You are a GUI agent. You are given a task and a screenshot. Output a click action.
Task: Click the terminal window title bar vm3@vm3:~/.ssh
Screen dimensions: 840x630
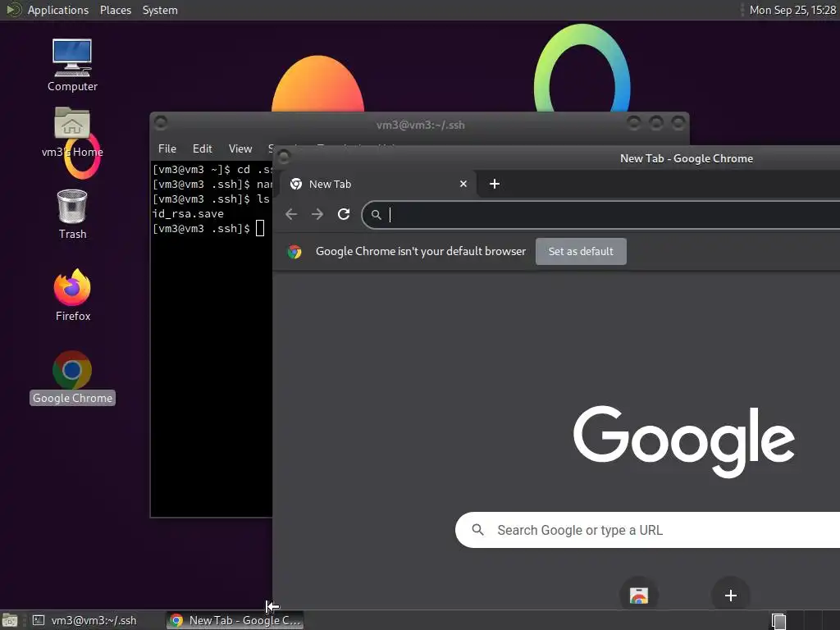(420, 125)
